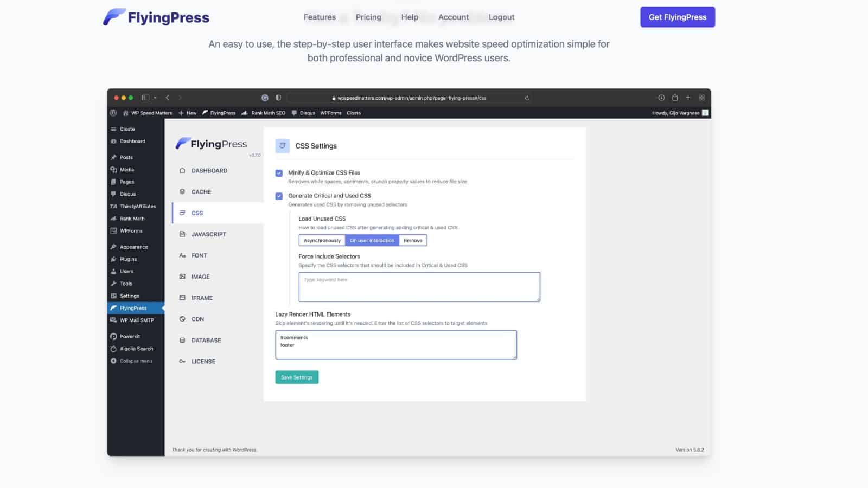
Task: Open Disqus in the admin bar
Action: click(303, 113)
